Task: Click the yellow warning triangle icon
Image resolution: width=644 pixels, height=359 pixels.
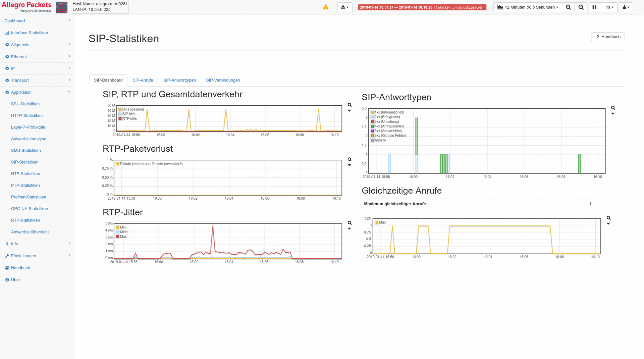Action: pos(325,7)
